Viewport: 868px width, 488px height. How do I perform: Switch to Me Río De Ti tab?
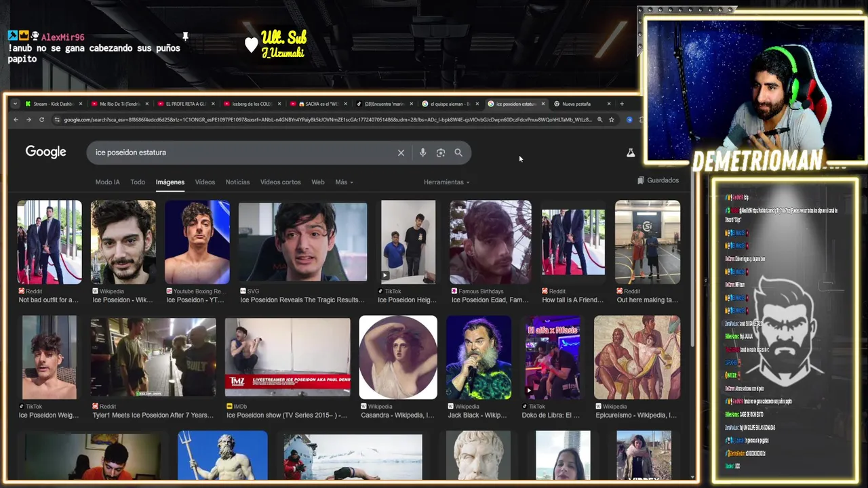(119, 104)
